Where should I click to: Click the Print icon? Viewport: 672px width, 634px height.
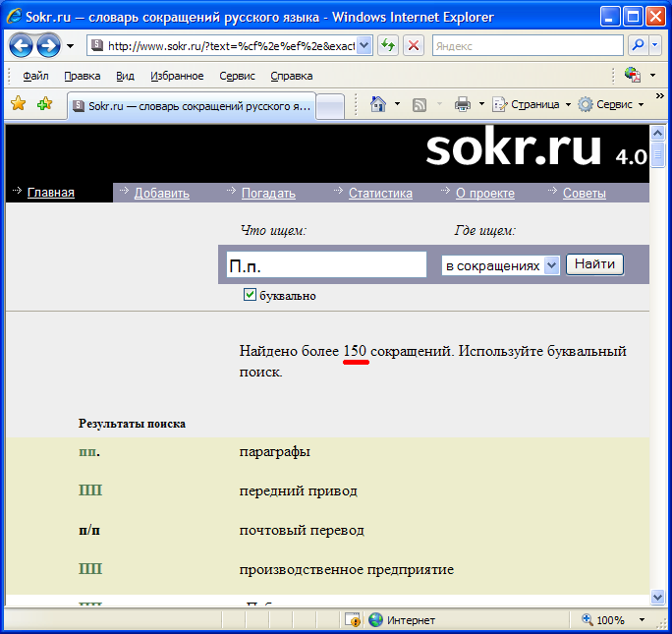(463, 104)
